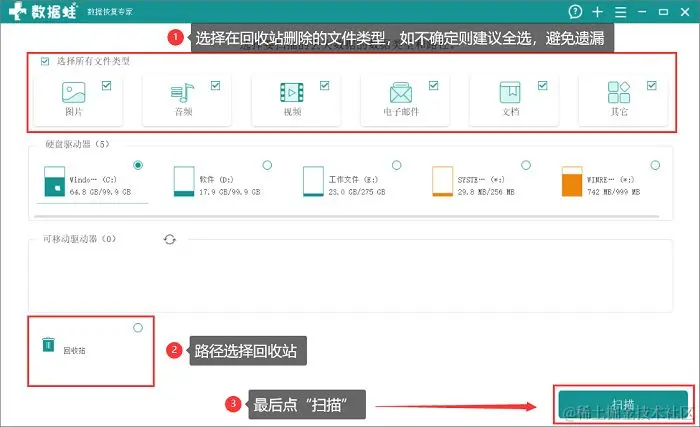Click the 文档 label text
The image size is (700, 427).
coord(511,112)
